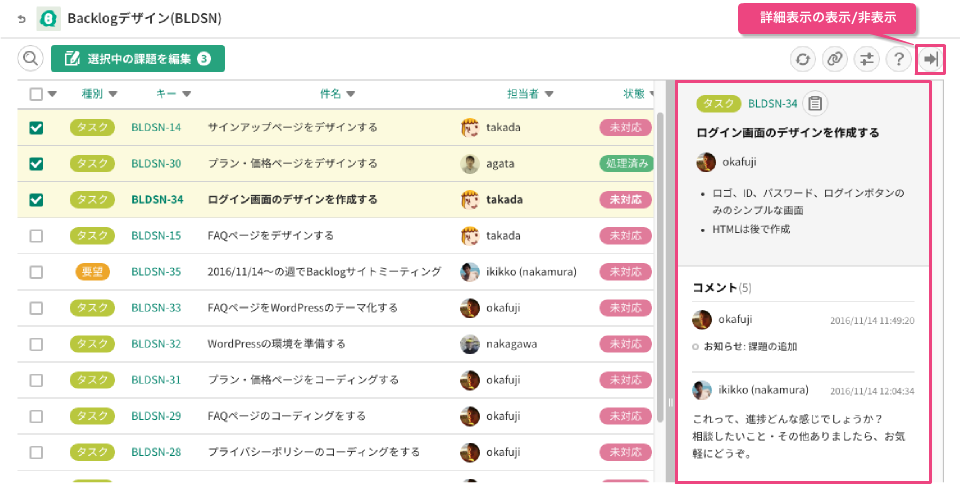Screen dimensions: 960x484
Task: Click ikikko avatar in comments section
Action: 702,390
